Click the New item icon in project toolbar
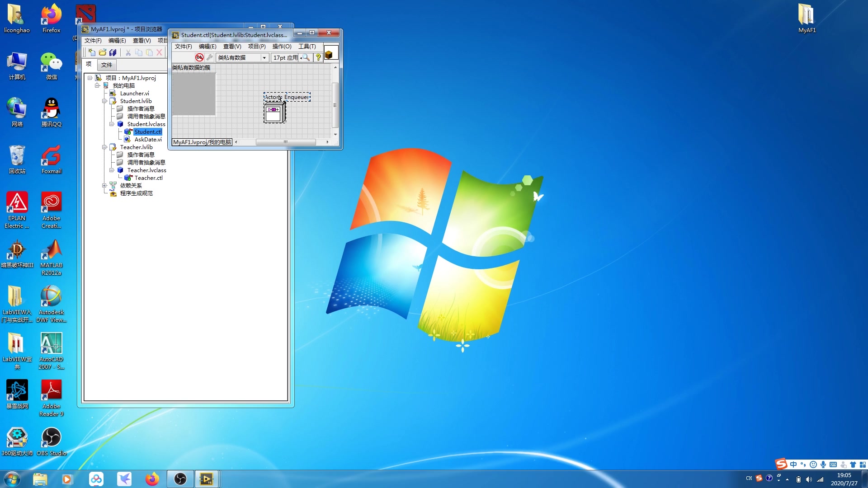 coord(92,52)
